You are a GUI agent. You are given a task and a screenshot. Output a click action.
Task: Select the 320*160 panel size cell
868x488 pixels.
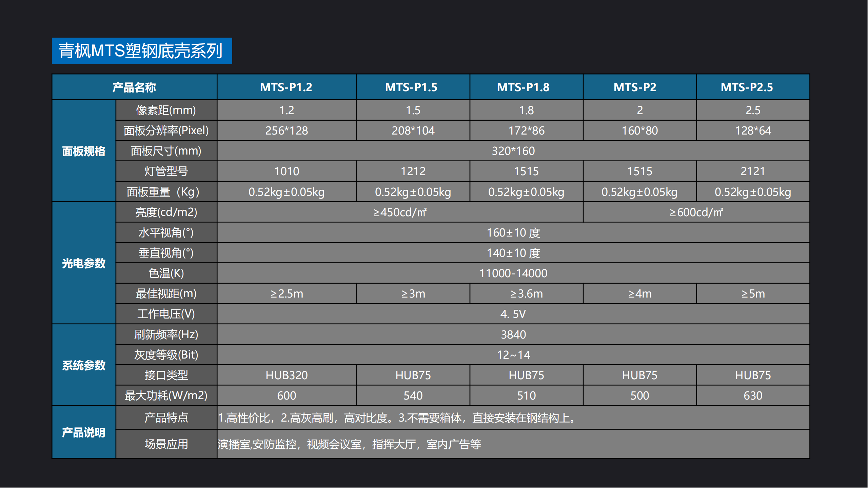[513, 151]
